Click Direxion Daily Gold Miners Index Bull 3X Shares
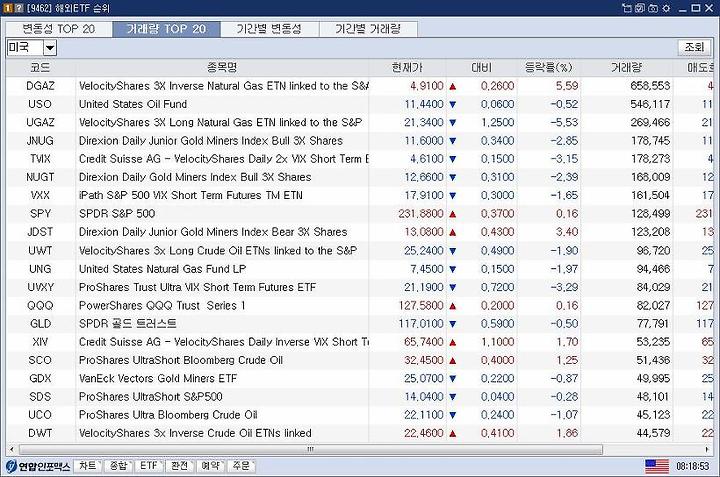 pyautogui.click(x=195, y=177)
